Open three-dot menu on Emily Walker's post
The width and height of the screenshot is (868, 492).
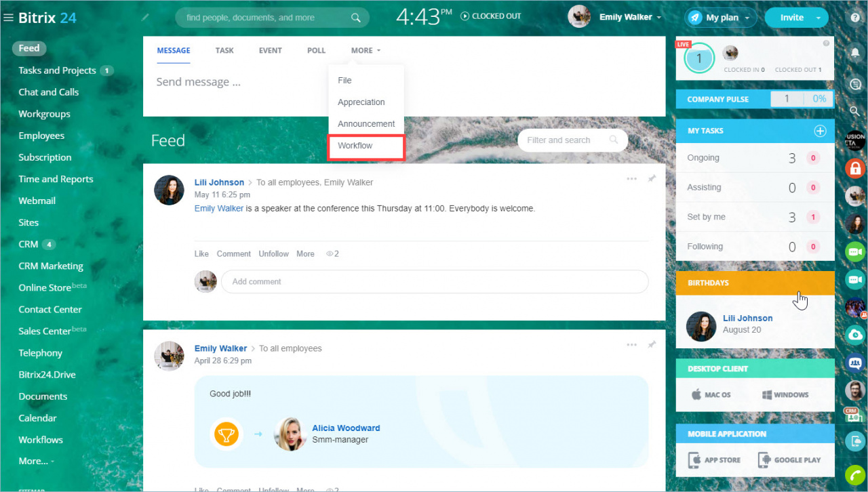tap(631, 345)
